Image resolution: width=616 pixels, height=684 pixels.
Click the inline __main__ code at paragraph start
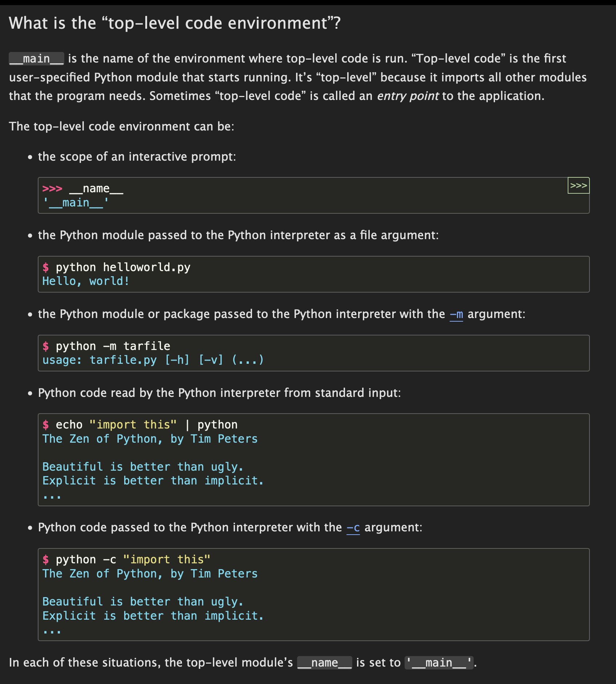pos(36,59)
